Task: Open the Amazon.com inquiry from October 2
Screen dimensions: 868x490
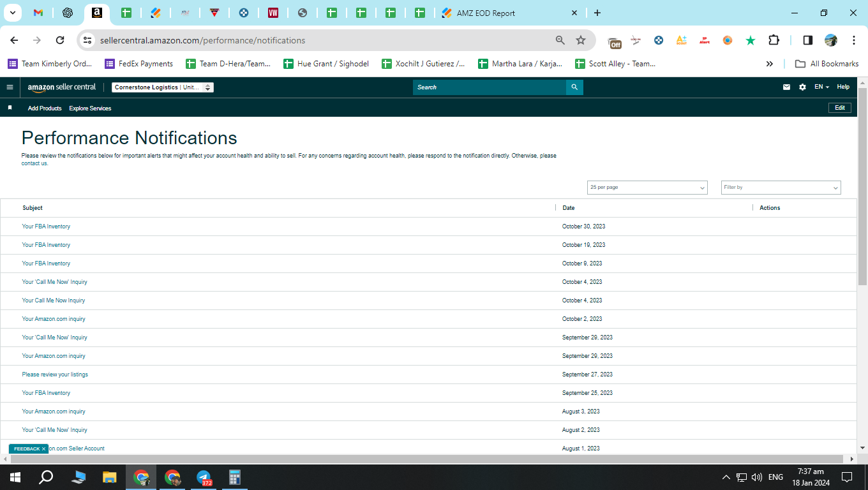Action: click(x=54, y=319)
